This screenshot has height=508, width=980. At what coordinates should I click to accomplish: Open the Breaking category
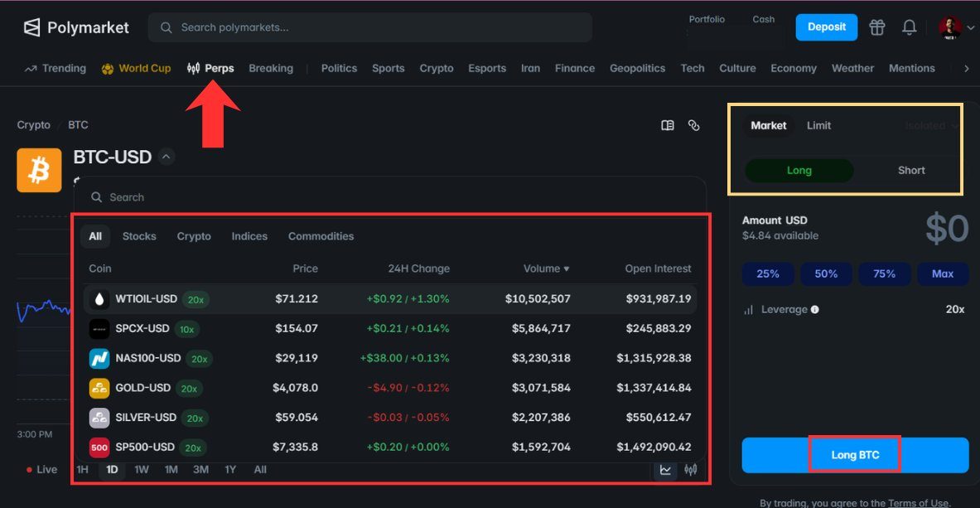tap(271, 68)
